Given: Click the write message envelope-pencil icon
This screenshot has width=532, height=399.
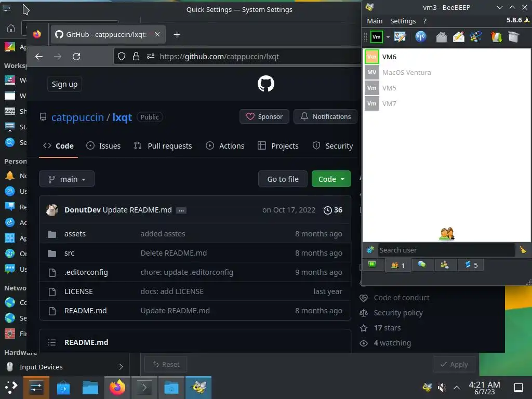Looking at the screenshot, I should (458, 37).
